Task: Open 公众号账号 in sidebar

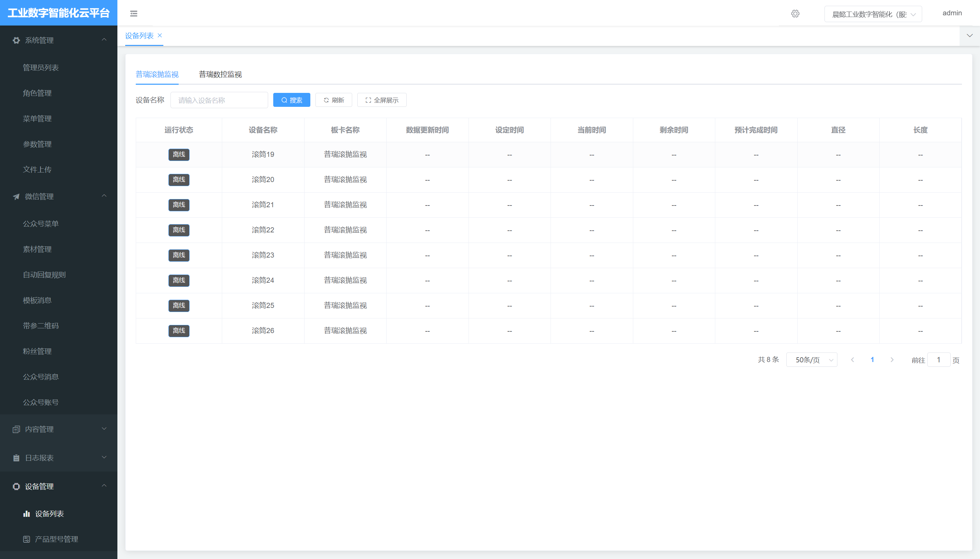Action: (41, 402)
